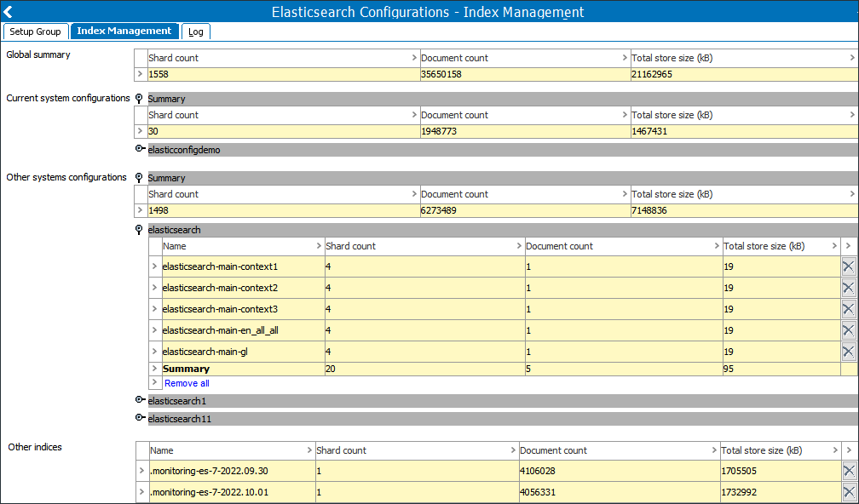
Task: Click Total store size header in Other indices
Action: (x=780, y=451)
